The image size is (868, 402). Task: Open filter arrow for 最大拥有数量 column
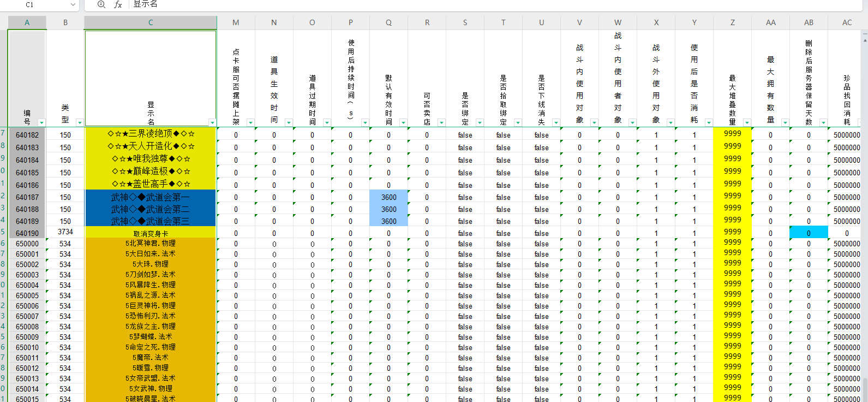[x=785, y=122]
